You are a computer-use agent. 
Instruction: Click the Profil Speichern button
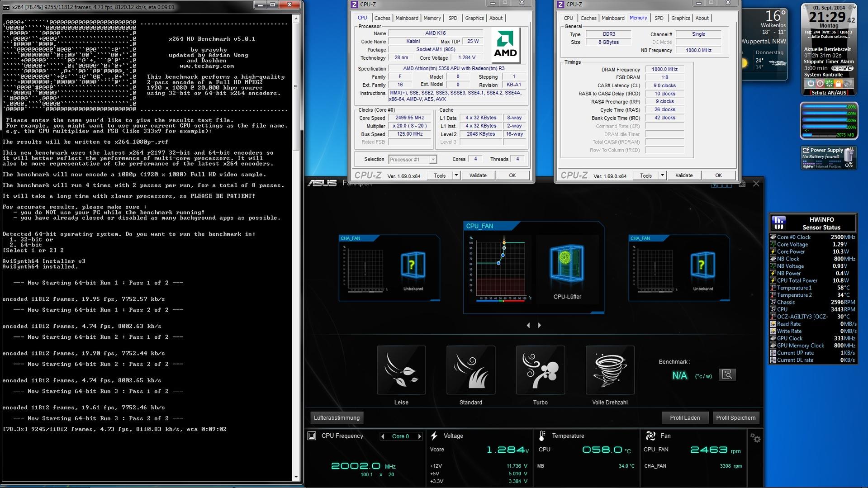[735, 418]
